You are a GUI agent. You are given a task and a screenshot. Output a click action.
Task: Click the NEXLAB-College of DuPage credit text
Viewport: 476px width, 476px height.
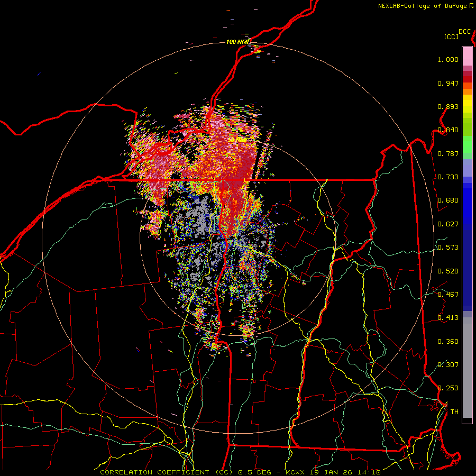coord(422,6)
